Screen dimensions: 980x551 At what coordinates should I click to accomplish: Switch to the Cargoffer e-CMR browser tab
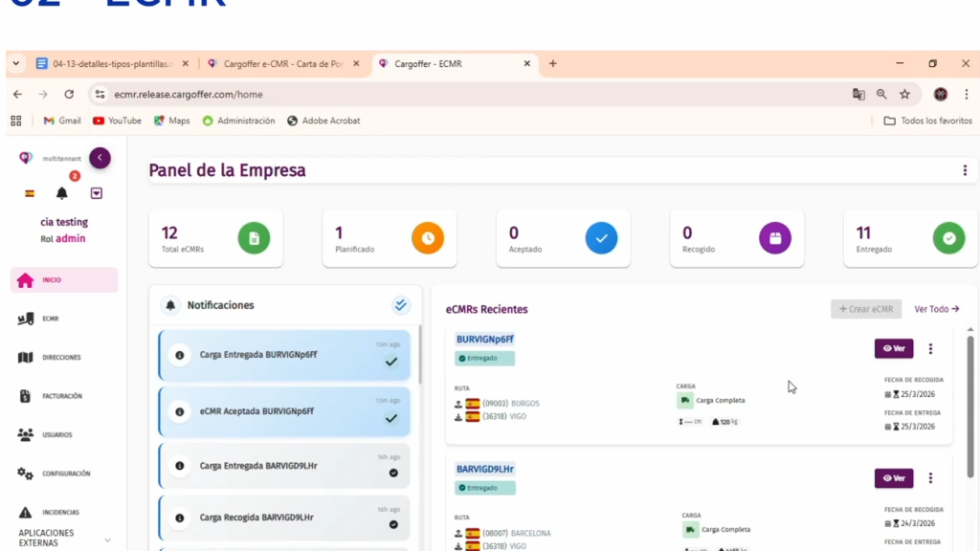[x=282, y=64]
